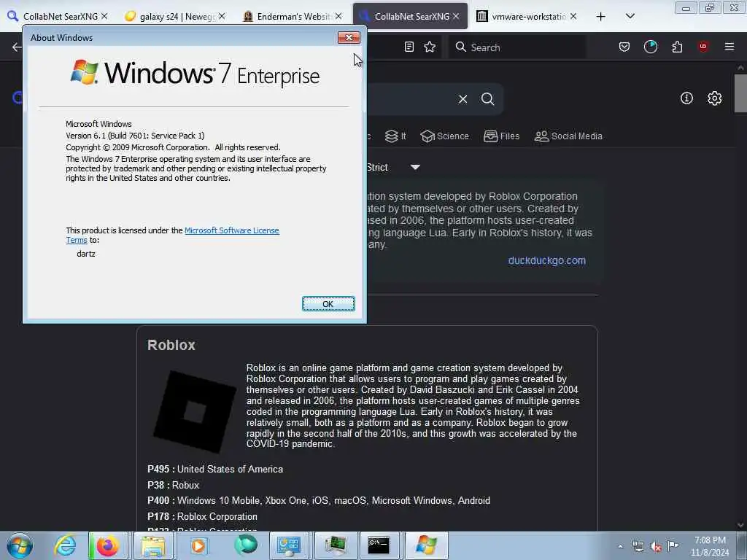Close the About Windows dialog

[349, 38]
